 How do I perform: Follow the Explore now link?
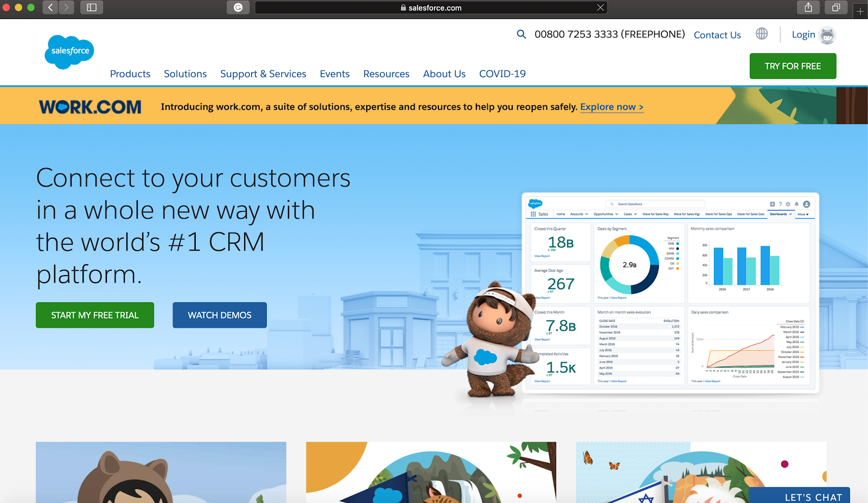pyautogui.click(x=612, y=107)
